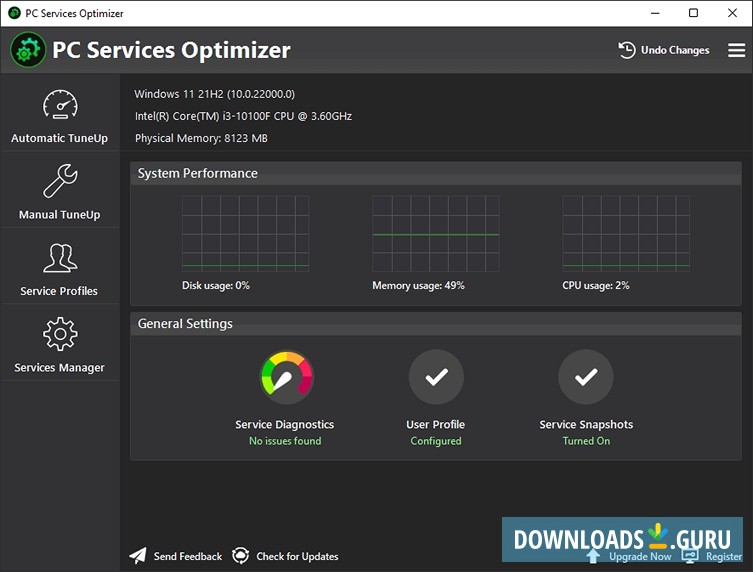Click the Upgrade Now link
This screenshot has width=753, height=572.
pyautogui.click(x=640, y=557)
